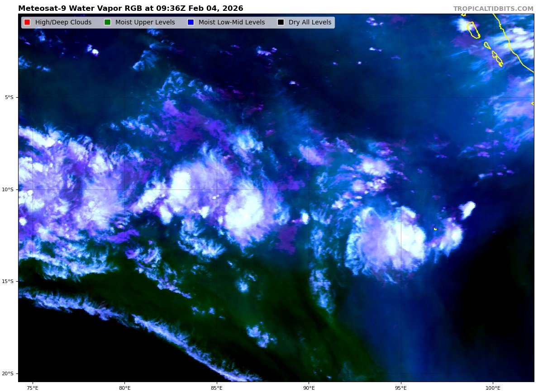Click the small yellow island outline near 97°E 12°S

435,229
